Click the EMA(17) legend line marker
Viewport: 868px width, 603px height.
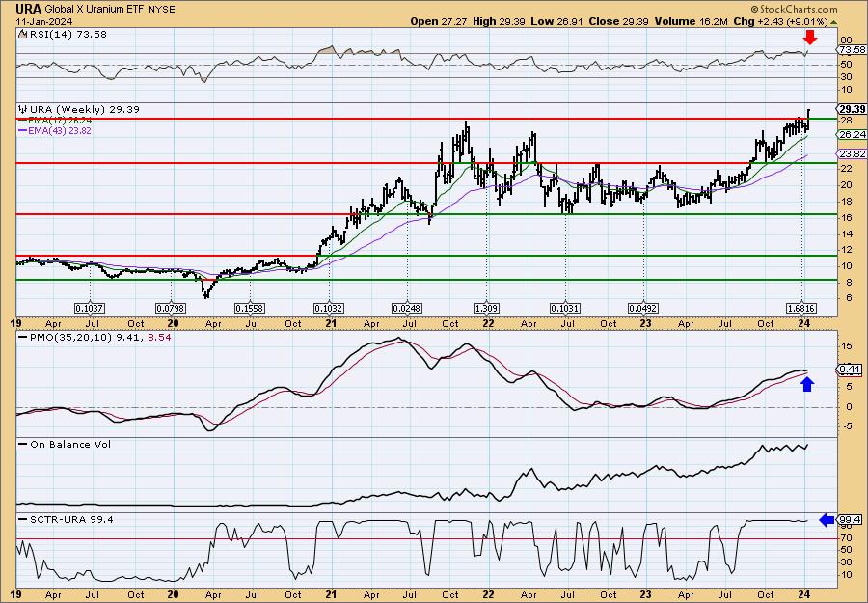coord(23,121)
